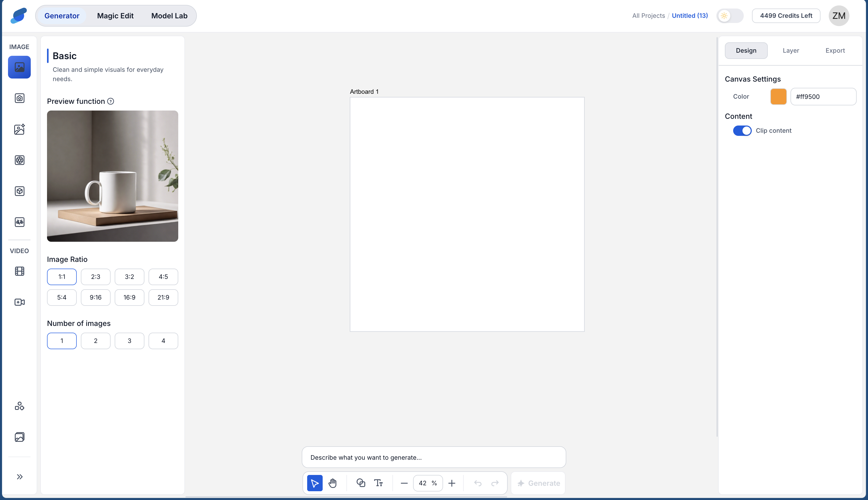
Task: Go to All Projects link
Action: point(648,16)
